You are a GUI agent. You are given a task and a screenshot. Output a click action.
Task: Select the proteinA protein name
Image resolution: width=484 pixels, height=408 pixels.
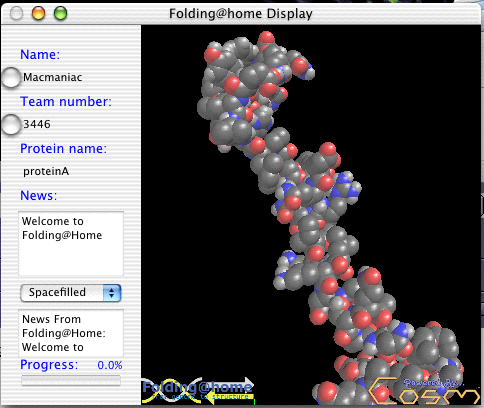(46, 171)
